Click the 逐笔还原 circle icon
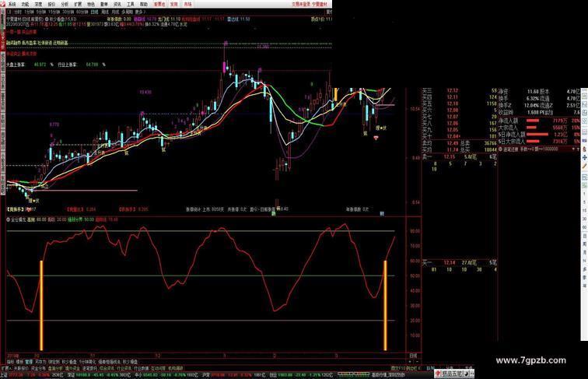 pos(500,149)
